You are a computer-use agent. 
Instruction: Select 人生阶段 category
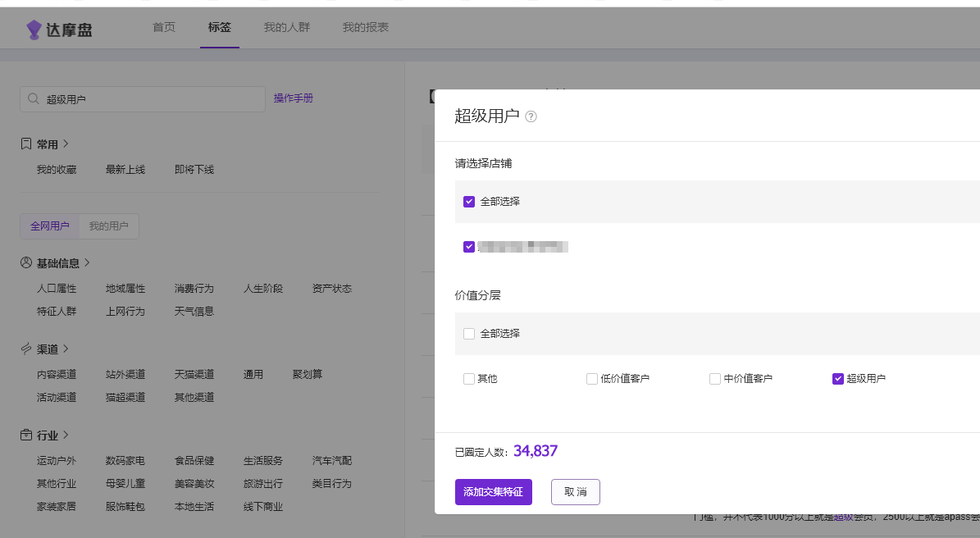tap(263, 288)
